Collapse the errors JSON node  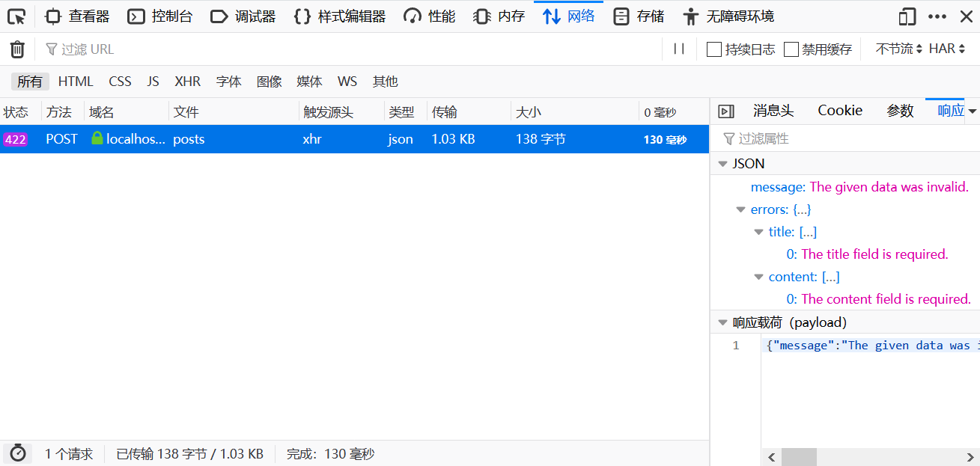pos(740,210)
